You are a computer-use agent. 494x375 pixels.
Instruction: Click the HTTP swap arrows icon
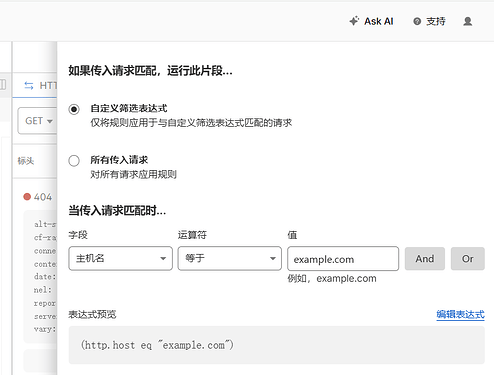coord(29,86)
